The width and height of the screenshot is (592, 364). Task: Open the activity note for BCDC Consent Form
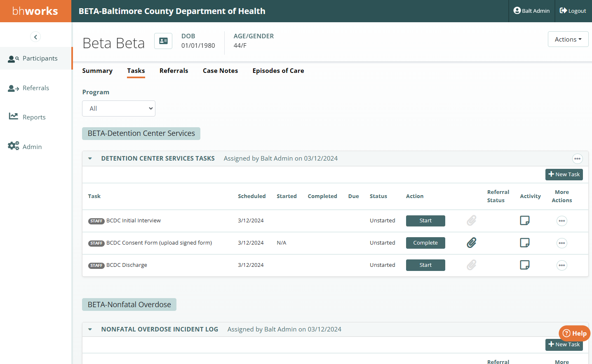(525, 243)
